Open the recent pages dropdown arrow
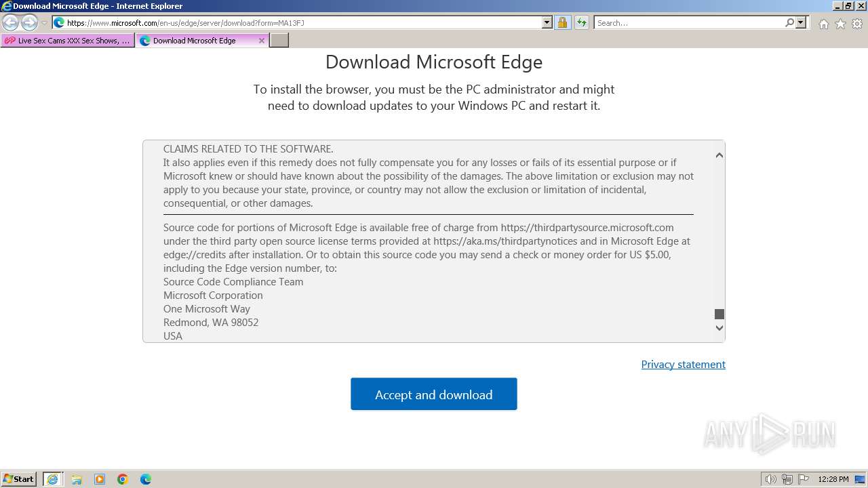 tap(44, 23)
